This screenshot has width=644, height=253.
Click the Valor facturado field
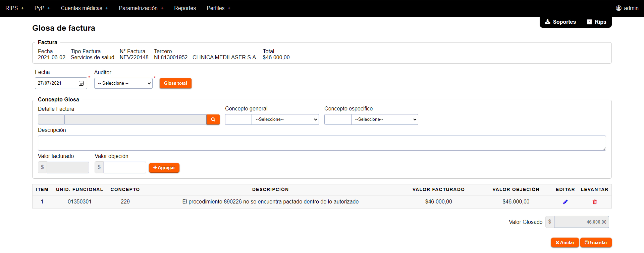tap(68, 167)
